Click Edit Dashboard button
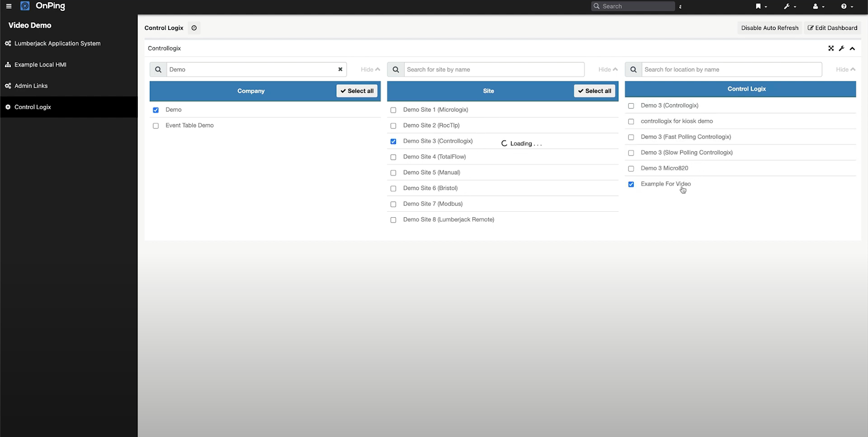The width and height of the screenshot is (868, 437). pyautogui.click(x=832, y=28)
